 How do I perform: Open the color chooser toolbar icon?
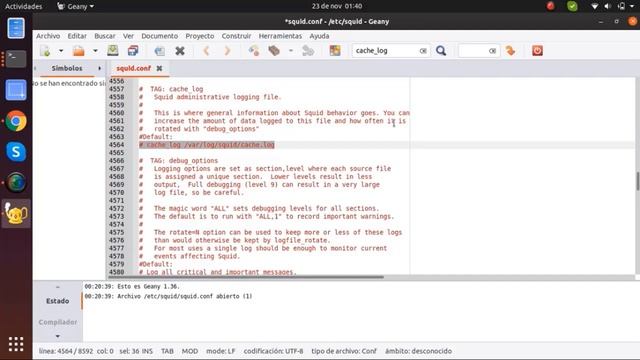pyautogui.click(x=335, y=51)
